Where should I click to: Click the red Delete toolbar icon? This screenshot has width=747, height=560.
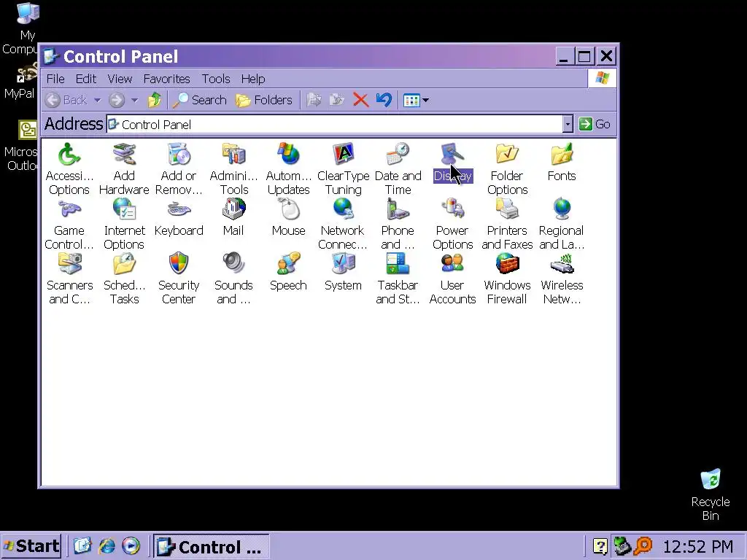pyautogui.click(x=360, y=100)
